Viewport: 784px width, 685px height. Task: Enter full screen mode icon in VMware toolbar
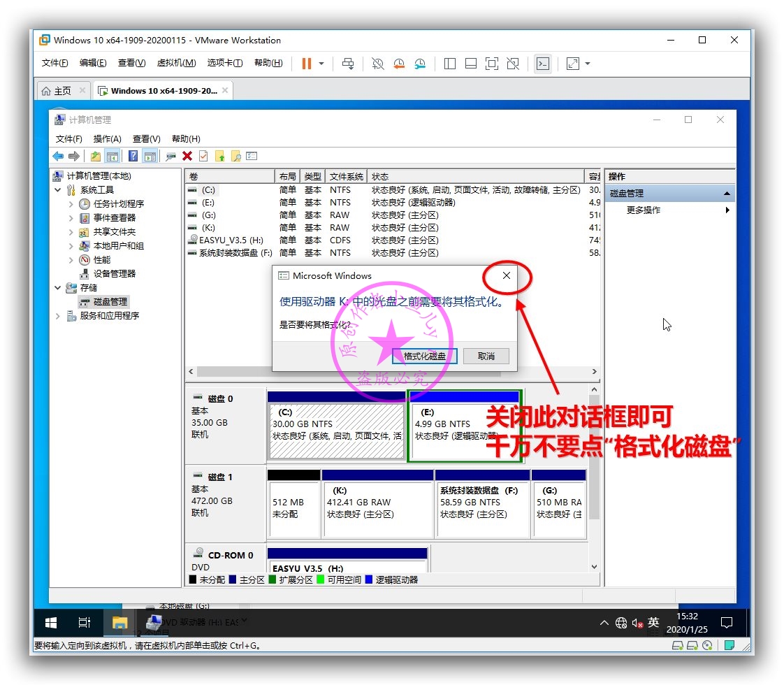(x=492, y=64)
